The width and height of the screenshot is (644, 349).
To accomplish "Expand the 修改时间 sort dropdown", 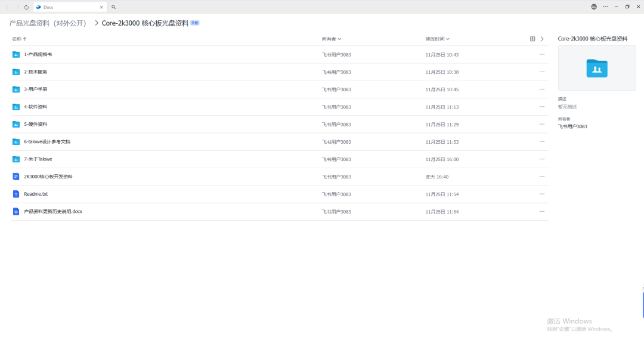I will (x=438, y=39).
